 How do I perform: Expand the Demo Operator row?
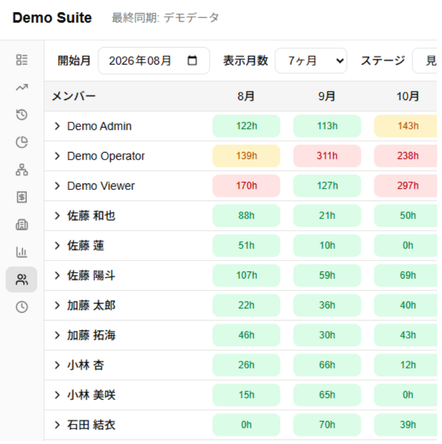57,156
